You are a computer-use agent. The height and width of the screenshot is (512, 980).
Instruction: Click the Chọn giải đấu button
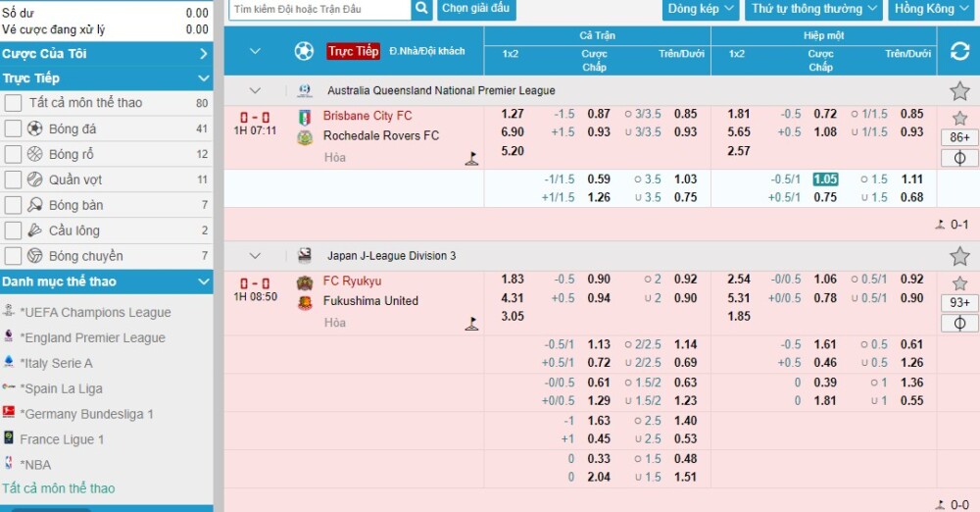click(x=475, y=9)
